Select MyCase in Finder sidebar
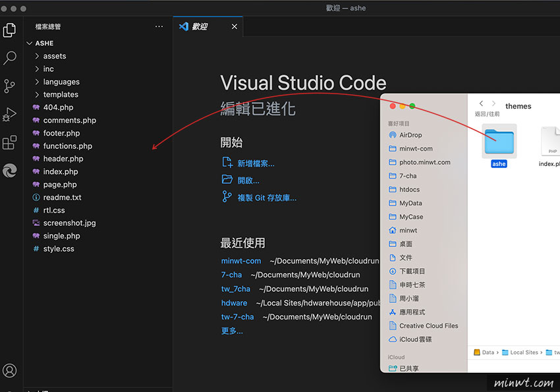 click(411, 217)
